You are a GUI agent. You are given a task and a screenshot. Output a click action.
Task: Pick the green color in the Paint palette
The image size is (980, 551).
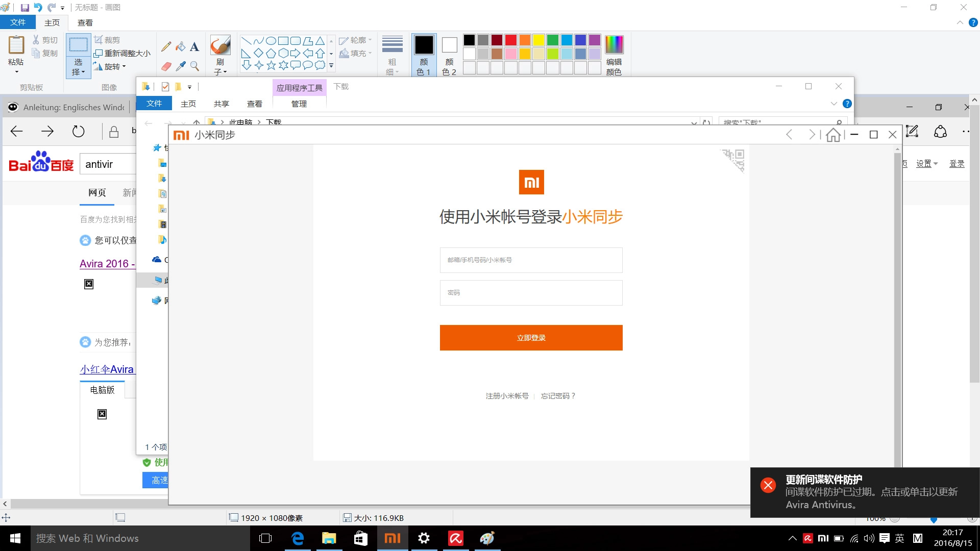pyautogui.click(x=552, y=40)
